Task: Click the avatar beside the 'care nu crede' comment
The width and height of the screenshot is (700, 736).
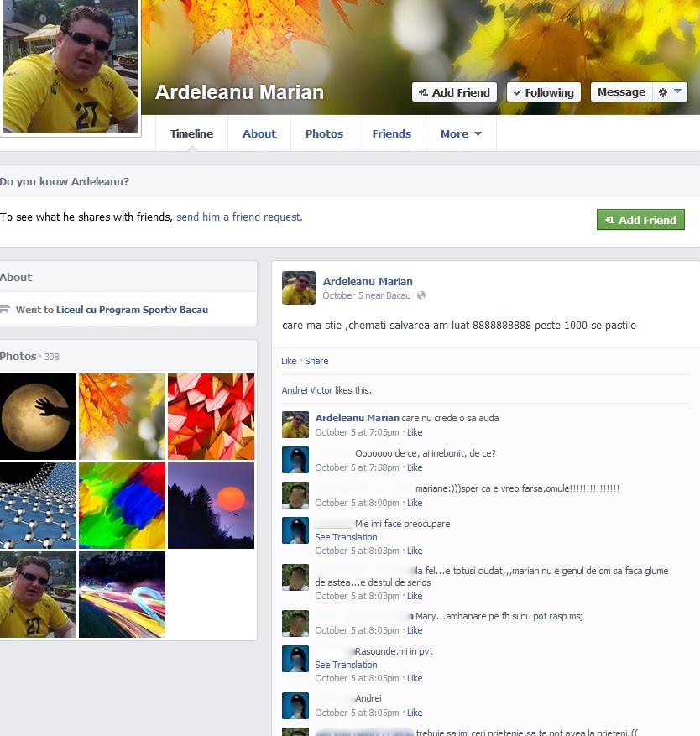Action: pos(295,425)
